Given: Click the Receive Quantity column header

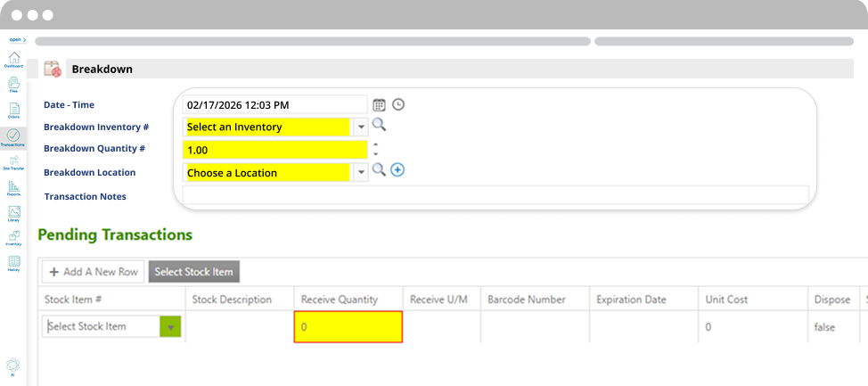Looking at the screenshot, I should click(340, 300).
